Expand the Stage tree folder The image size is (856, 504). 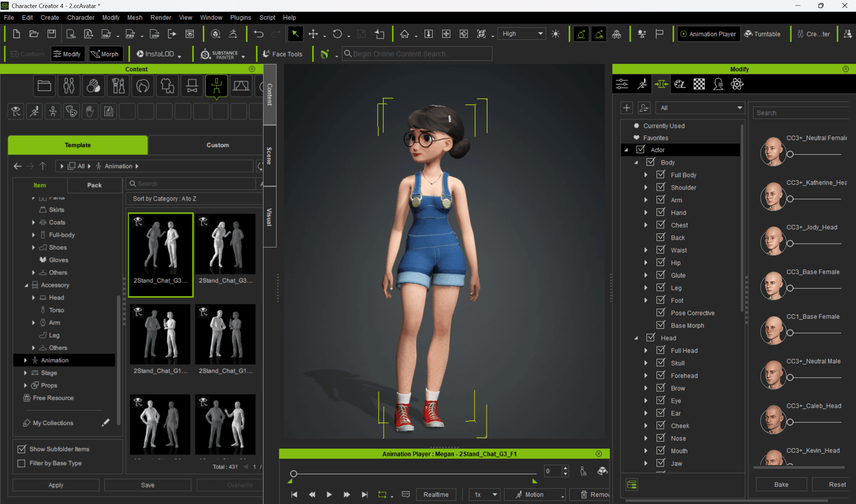(x=25, y=373)
